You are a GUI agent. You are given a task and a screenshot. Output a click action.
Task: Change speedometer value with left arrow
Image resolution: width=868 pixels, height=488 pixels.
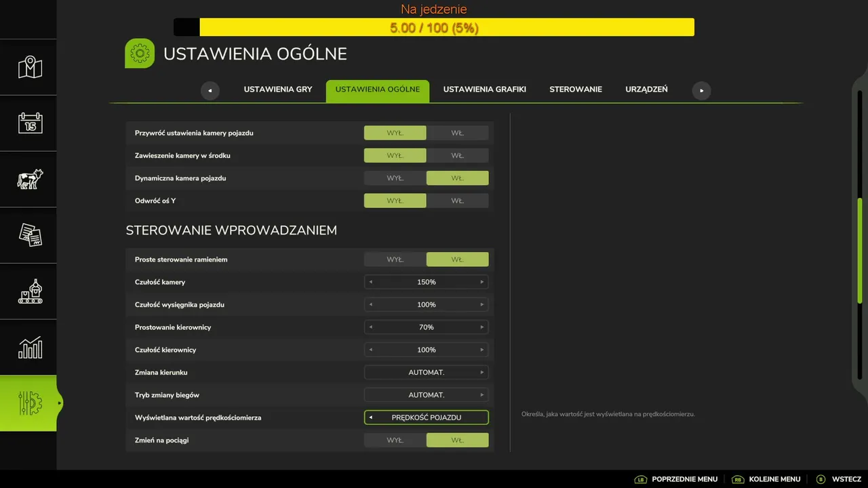pyautogui.click(x=370, y=418)
